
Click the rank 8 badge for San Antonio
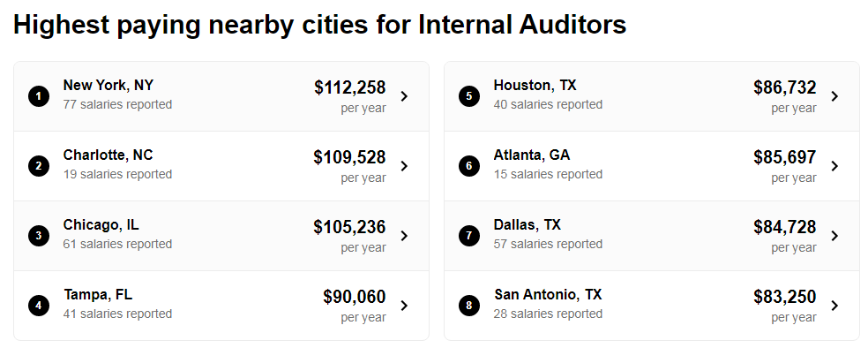point(469,306)
